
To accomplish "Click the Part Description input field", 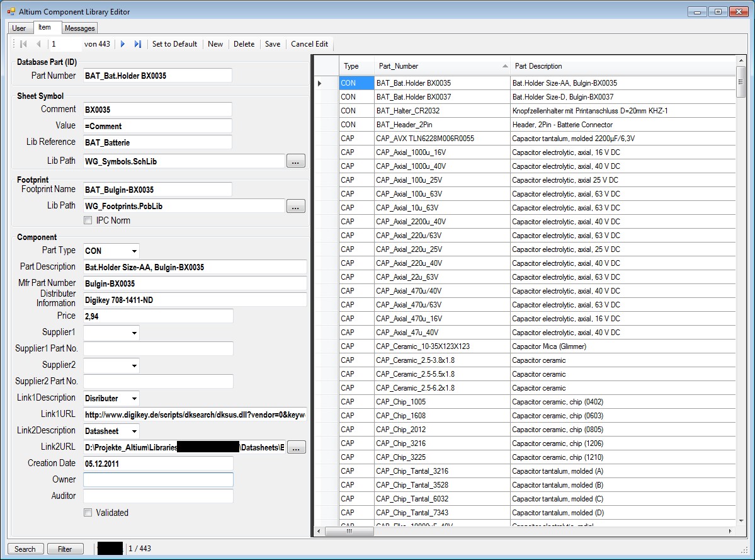I will (195, 266).
